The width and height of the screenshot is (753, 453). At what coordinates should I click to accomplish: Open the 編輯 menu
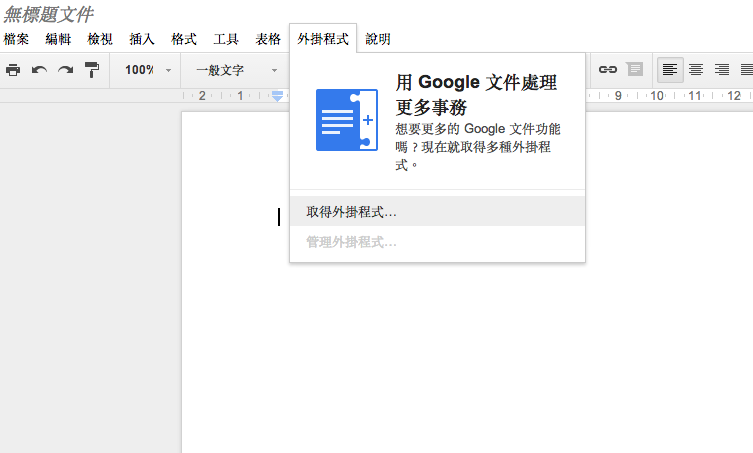[x=58, y=39]
